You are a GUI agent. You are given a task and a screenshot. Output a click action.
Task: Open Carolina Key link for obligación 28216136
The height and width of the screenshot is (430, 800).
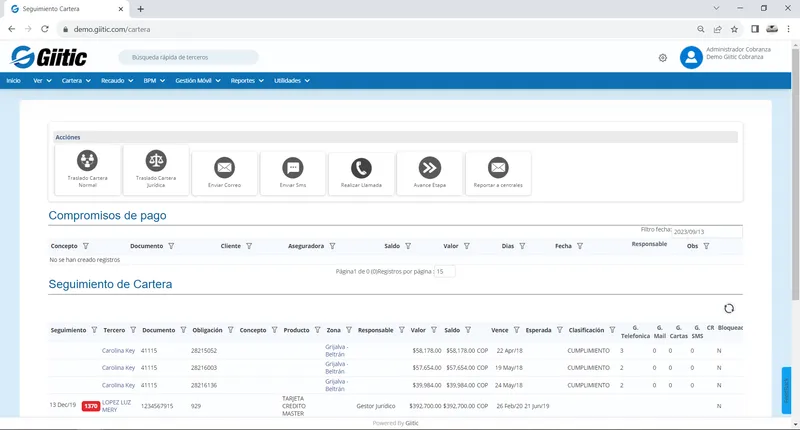(118, 385)
